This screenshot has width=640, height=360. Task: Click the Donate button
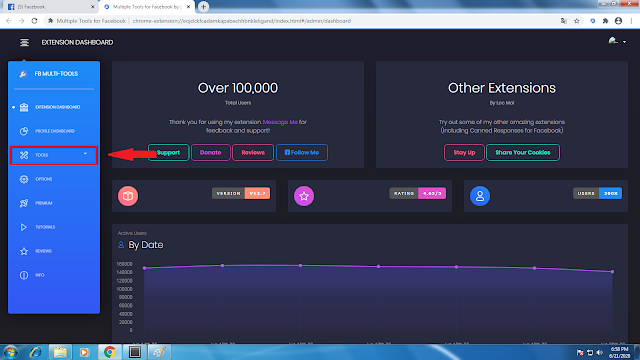(211, 153)
